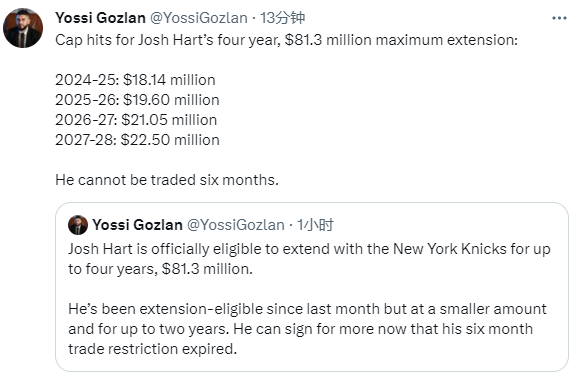Viewport: 576px width, 372px height.
Task: Click the small avatar in quoted tweet
Action: [x=78, y=225]
